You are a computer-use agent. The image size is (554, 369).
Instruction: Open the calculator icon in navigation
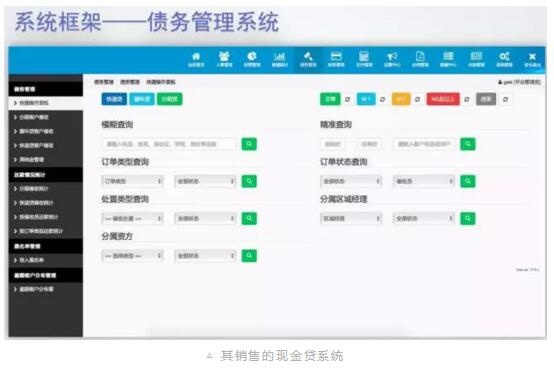click(364, 59)
